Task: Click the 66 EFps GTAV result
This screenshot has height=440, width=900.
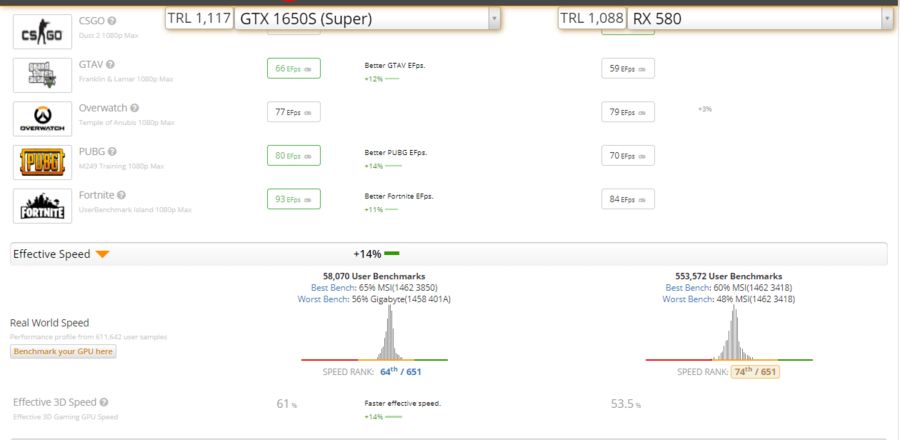Action: tap(293, 68)
